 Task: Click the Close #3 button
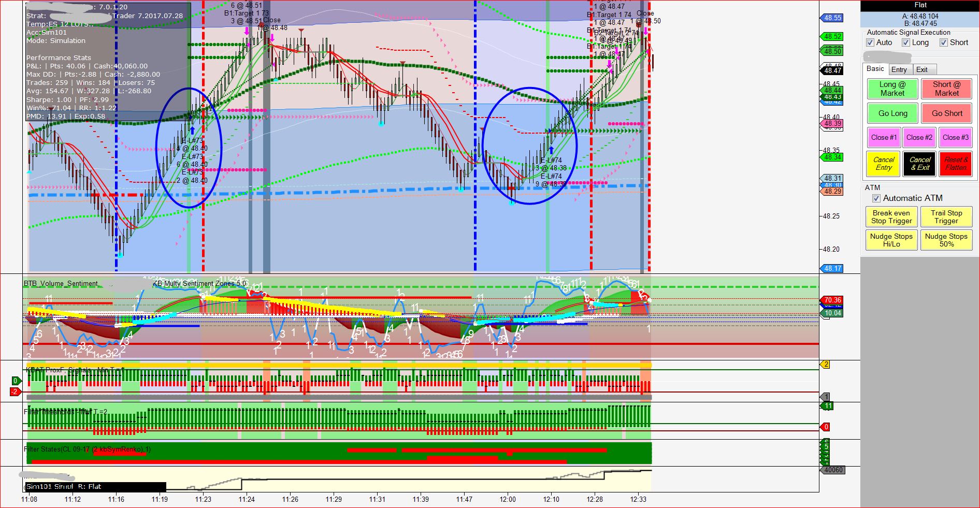956,138
